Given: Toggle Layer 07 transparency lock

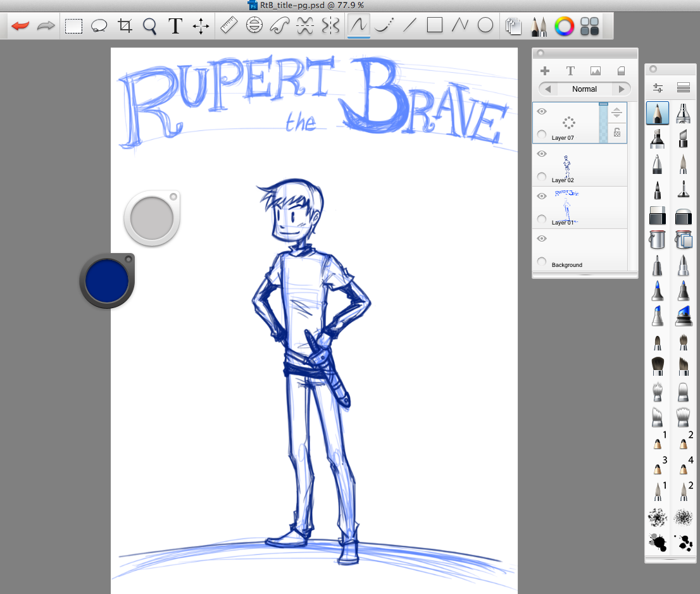Looking at the screenshot, I should [x=617, y=132].
